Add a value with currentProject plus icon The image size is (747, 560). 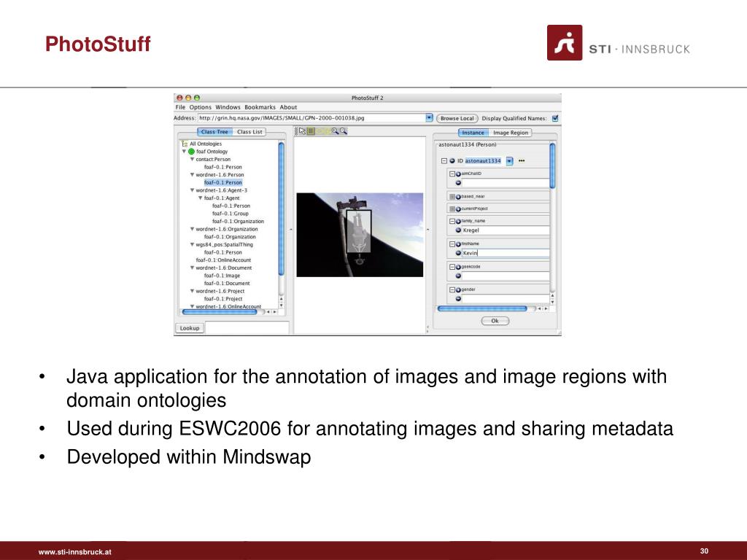point(458,209)
